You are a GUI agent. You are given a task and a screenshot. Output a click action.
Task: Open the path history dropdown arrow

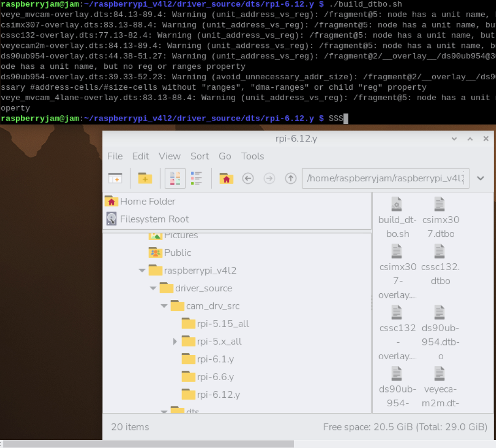click(480, 178)
